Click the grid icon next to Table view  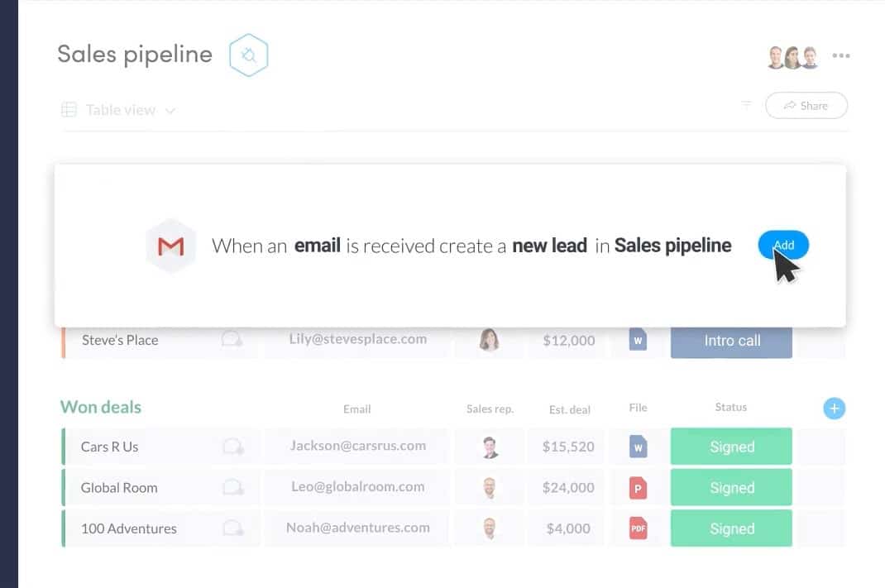(69, 109)
